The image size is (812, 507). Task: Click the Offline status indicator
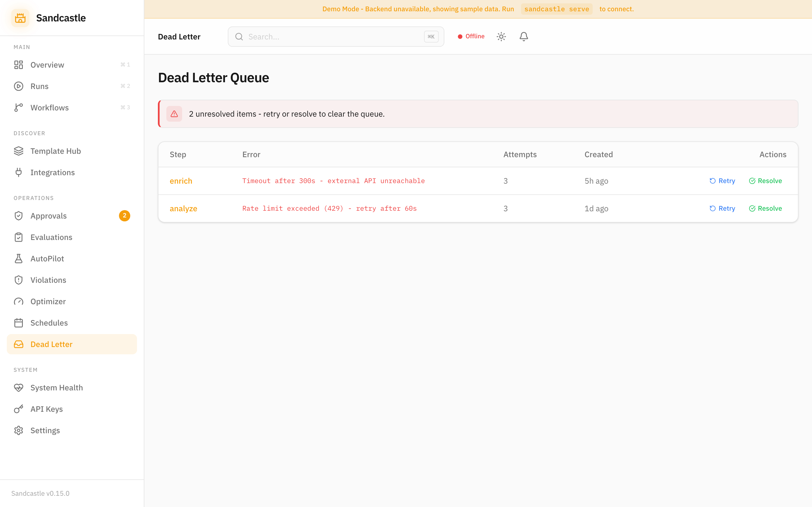point(471,36)
